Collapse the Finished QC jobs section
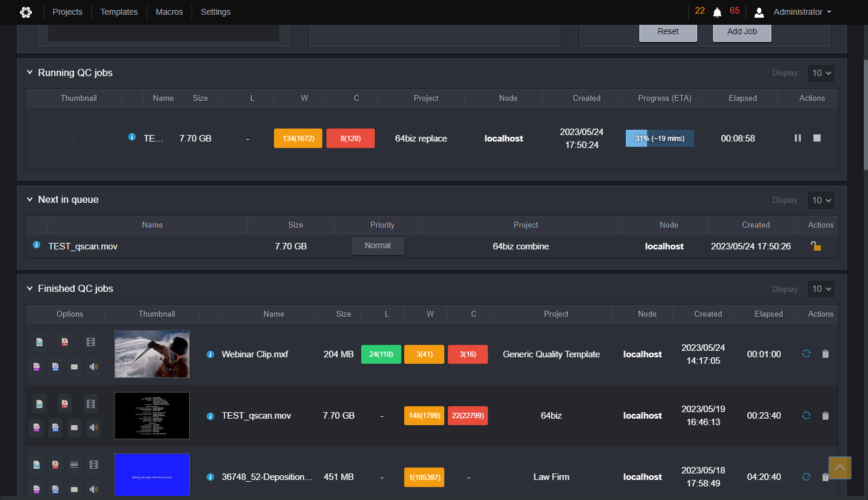The width and height of the screenshot is (868, 500). click(x=29, y=288)
